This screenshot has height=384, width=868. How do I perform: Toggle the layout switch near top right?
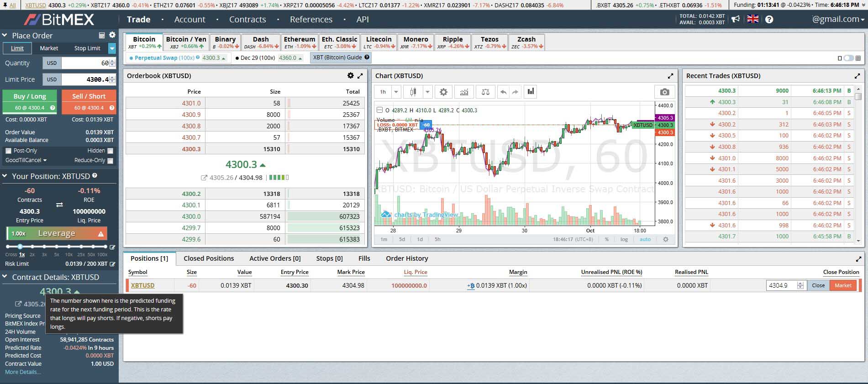[x=848, y=58]
